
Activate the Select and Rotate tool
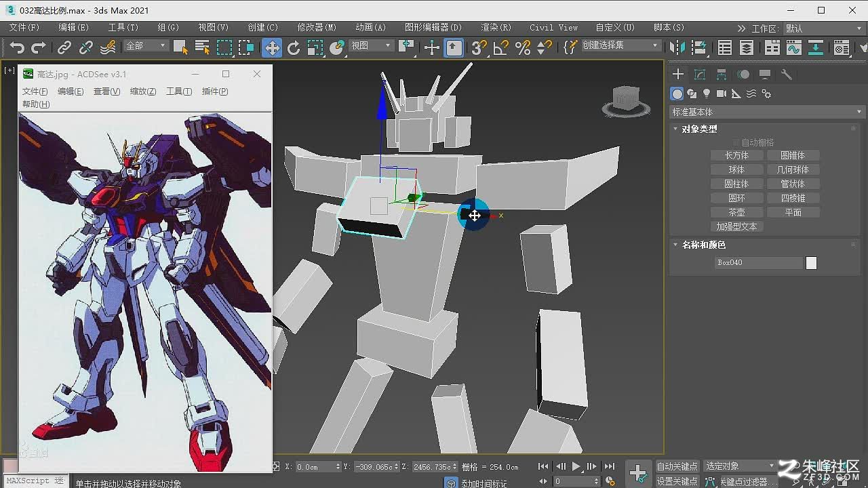pyautogui.click(x=294, y=47)
